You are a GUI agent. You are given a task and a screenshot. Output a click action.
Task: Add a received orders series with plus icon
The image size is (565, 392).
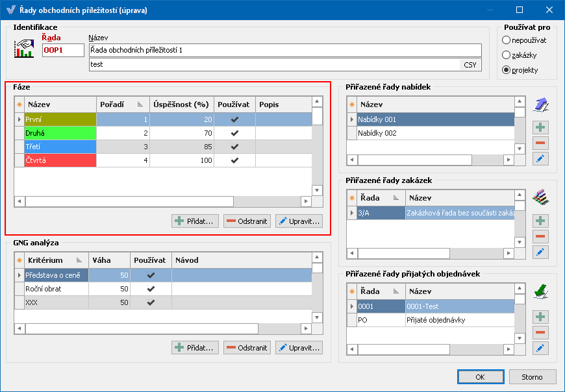540,317
